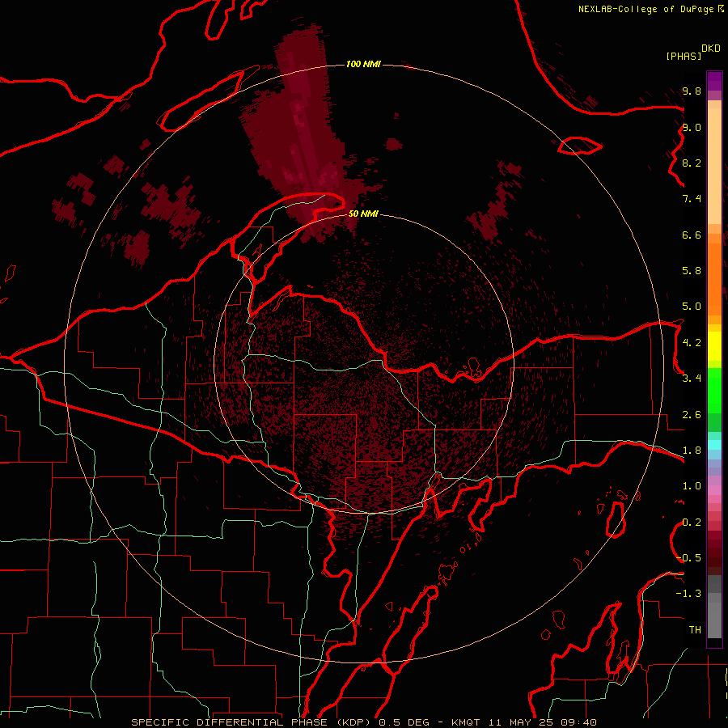Click the DKD product label
Screen dimensions: 728x728
click(x=711, y=49)
